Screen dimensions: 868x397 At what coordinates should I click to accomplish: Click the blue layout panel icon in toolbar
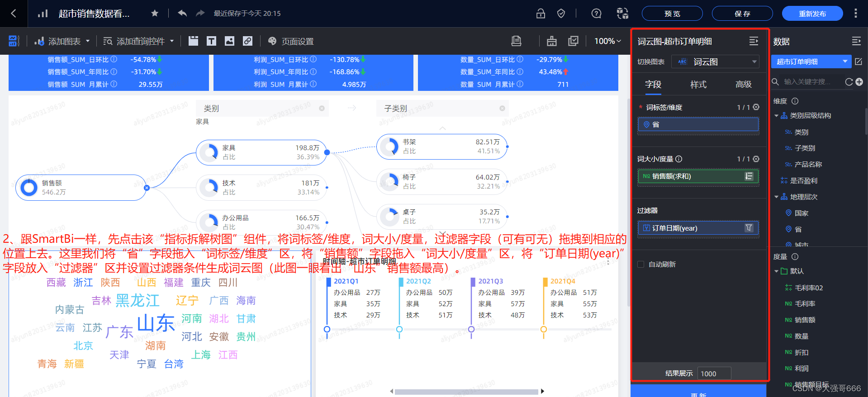point(14,41)
